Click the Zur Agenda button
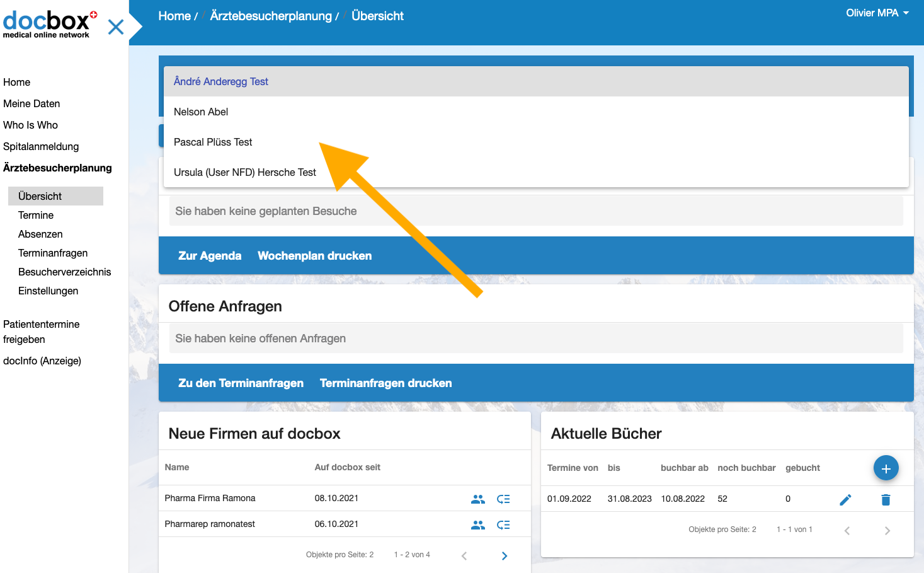 pos(210,255)
